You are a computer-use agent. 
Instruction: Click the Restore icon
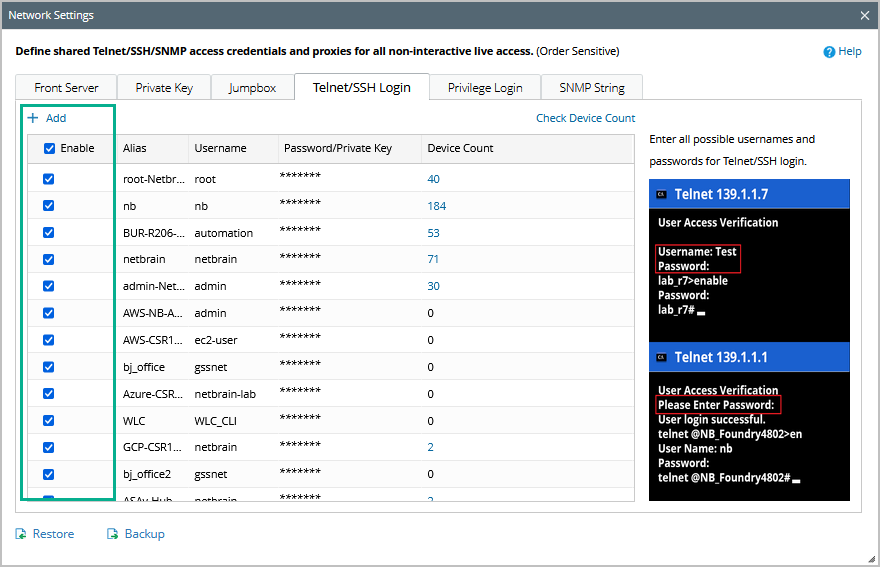pos(21,534)
